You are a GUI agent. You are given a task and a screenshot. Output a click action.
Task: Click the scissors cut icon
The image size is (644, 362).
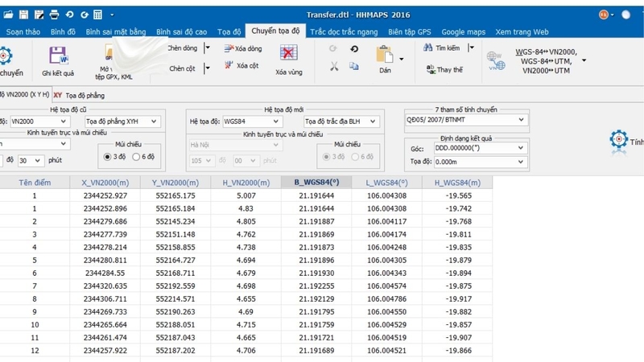(x=334, y=67)
